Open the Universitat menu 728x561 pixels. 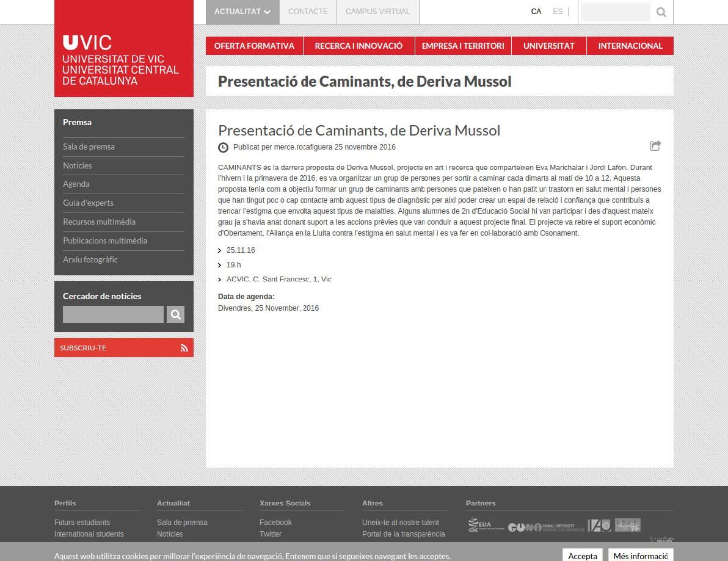tap(549, 46)
